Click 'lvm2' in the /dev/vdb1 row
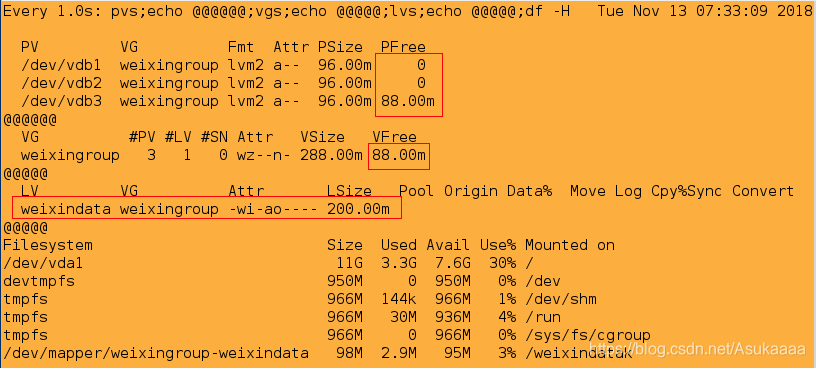 click(246, 66)
